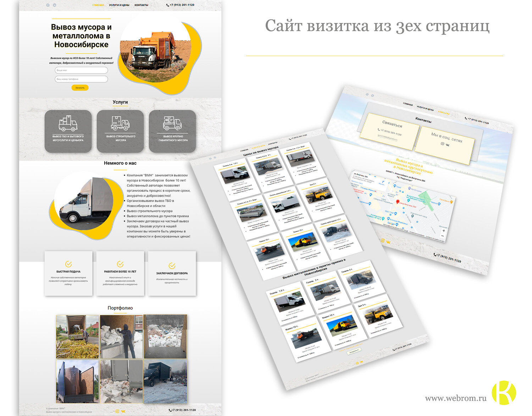Click the yellow Заказать button
This screenshot has width=532, height=416.
click(x=80, y=88)
